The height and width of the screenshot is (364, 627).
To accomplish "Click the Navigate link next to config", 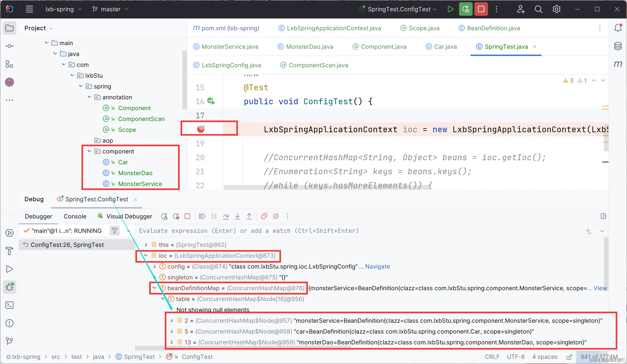I will coord(377,267).
